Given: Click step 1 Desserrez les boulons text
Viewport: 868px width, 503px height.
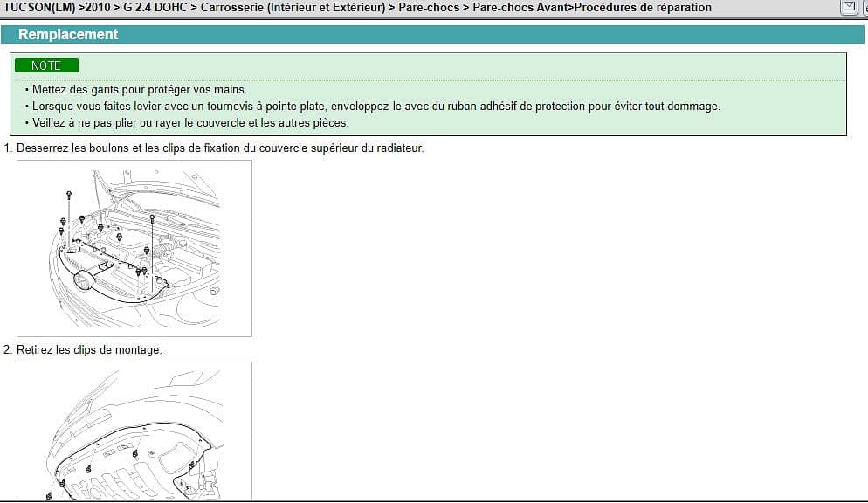Looking at the screenshot, I should tap(218, 148).
